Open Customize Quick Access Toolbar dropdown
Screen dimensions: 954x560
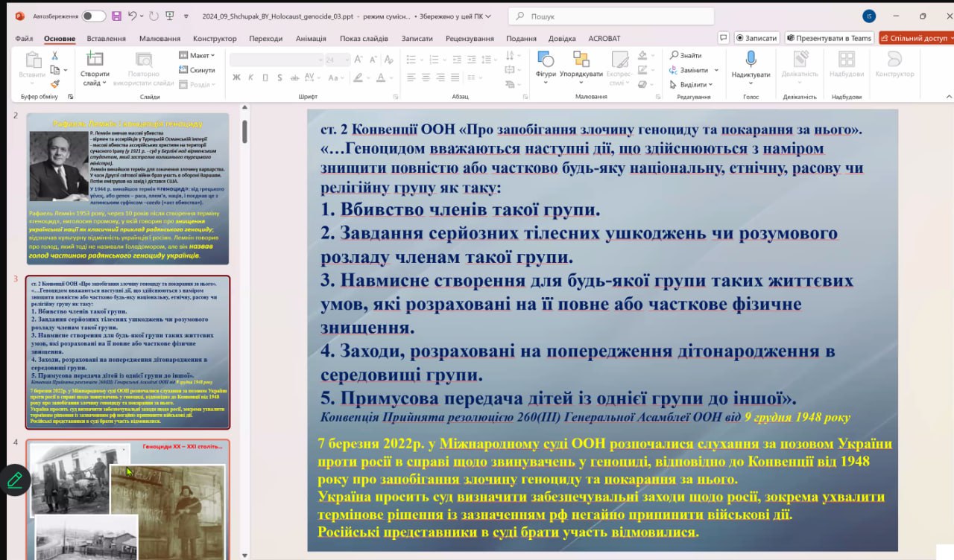(186, 16)
